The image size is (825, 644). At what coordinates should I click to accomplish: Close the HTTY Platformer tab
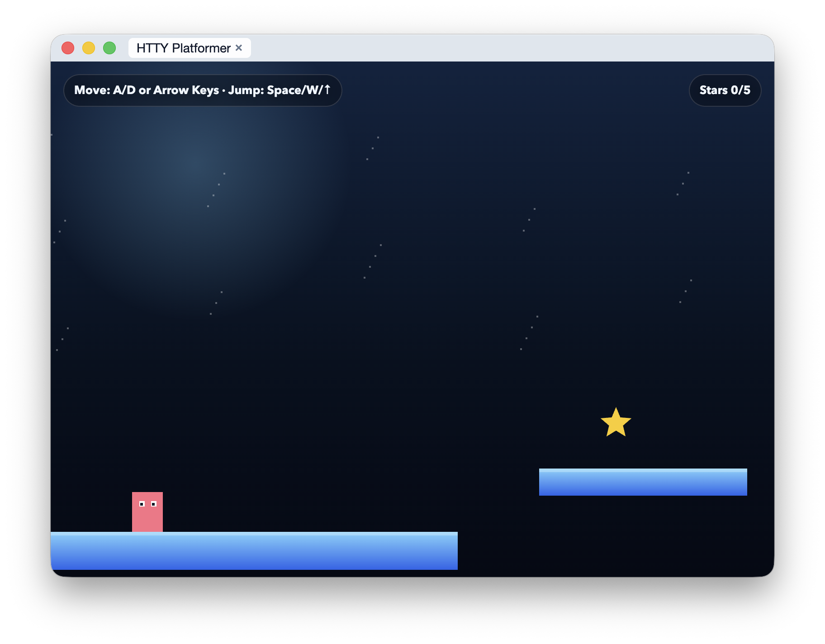click(239, 48)
